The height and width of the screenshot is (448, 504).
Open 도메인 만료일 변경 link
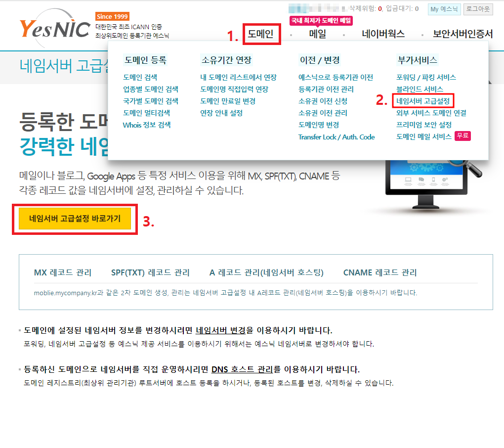pyautogui.click(x=228, y=101)
